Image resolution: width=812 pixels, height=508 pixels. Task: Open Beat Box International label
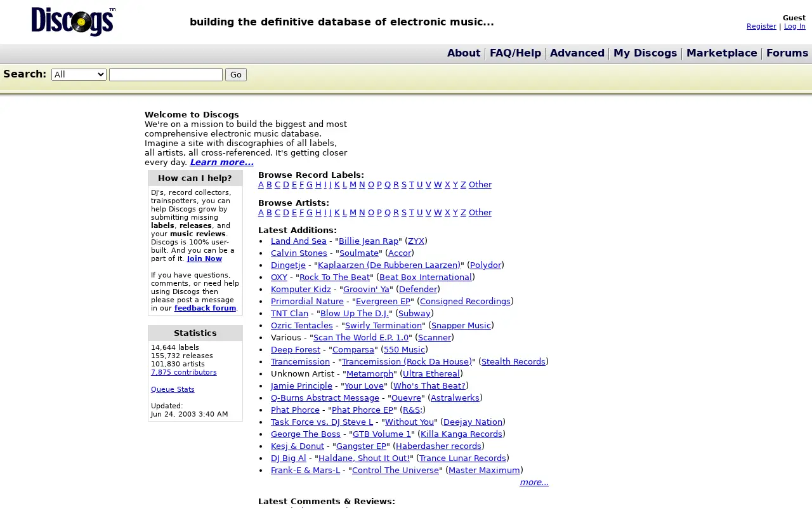[426, 277]
